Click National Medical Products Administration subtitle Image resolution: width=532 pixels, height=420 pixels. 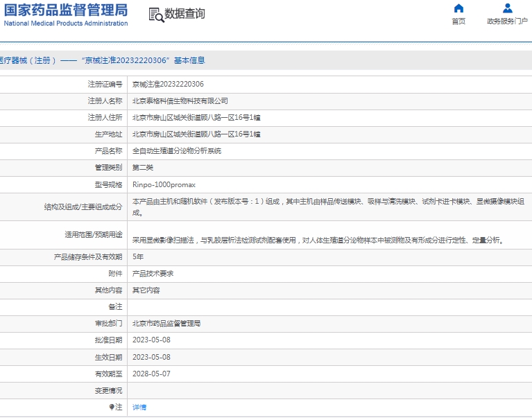66,23
